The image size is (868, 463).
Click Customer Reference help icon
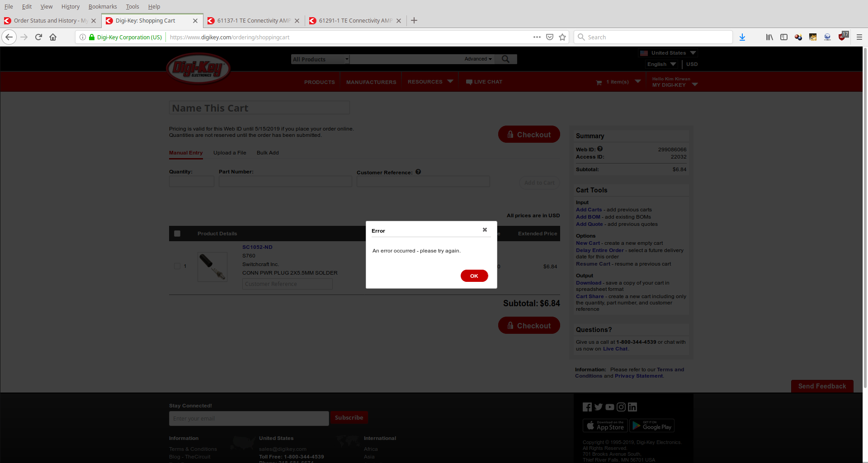pos(418,172)
